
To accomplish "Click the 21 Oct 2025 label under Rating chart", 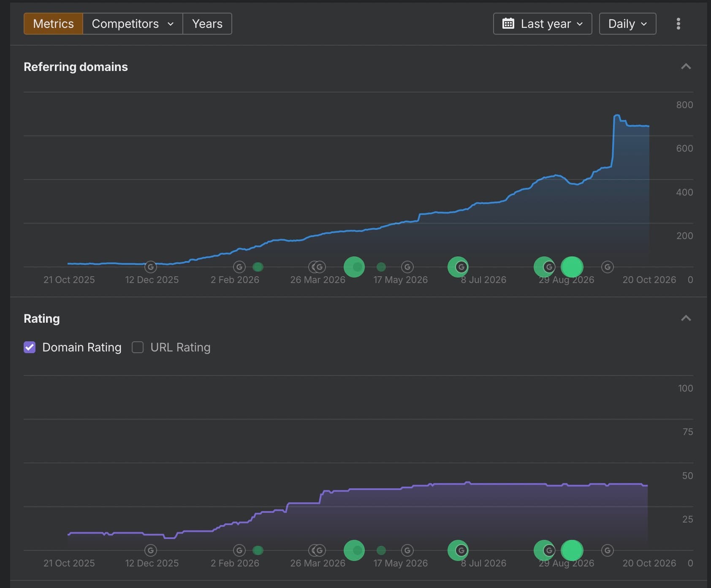I will [x=69, y=563].
